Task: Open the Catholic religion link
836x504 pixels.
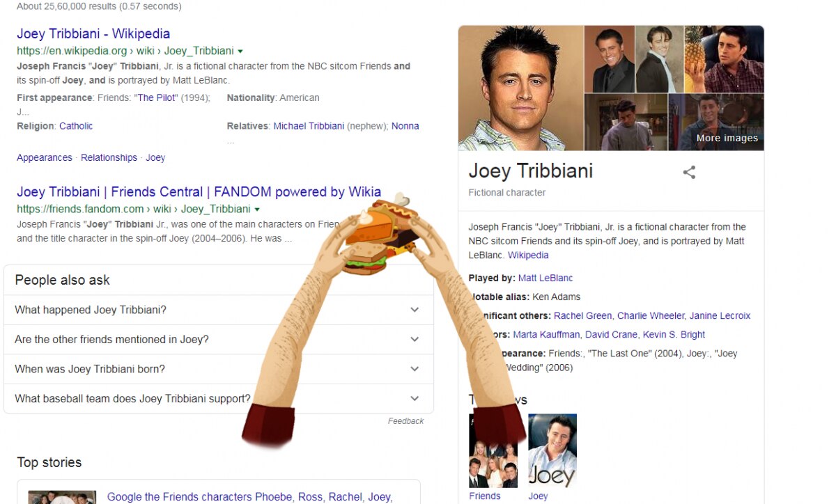Action: (x=76, y=126)
